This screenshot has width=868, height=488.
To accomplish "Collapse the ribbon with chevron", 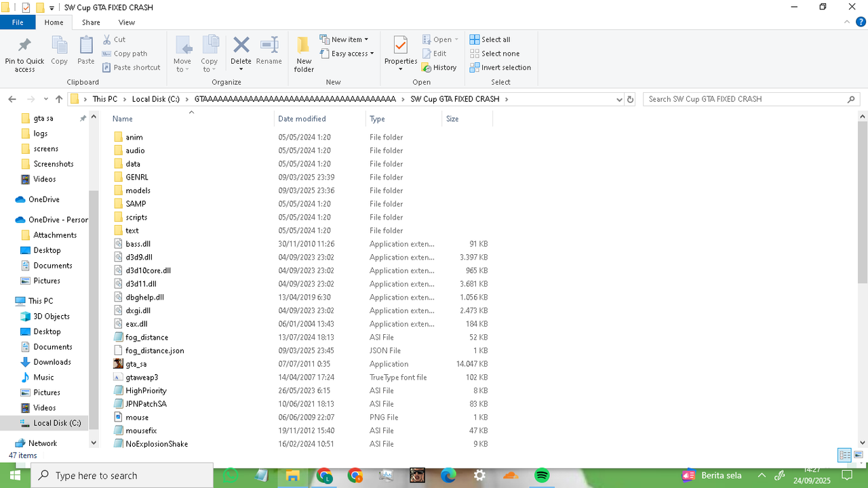I will (846, 22).
